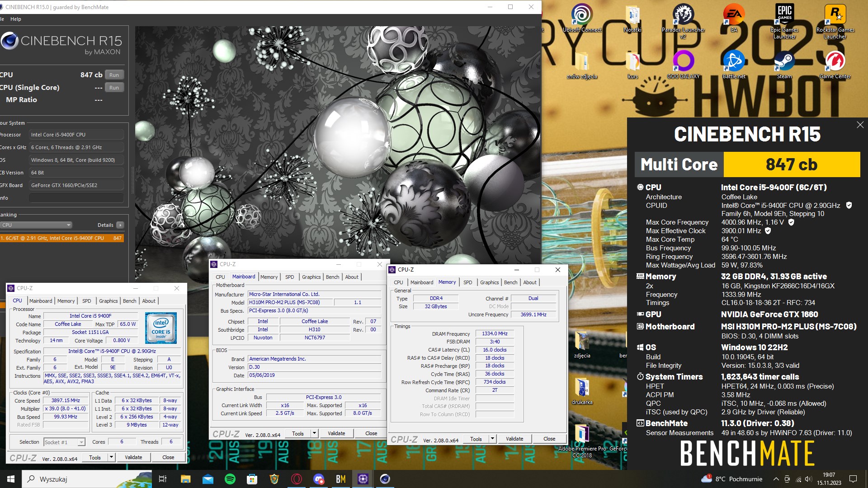The width and height of the screenshot is (868, 488).
Task: Select the orange 6C/6T ranking entry
Action: (62, 238)
